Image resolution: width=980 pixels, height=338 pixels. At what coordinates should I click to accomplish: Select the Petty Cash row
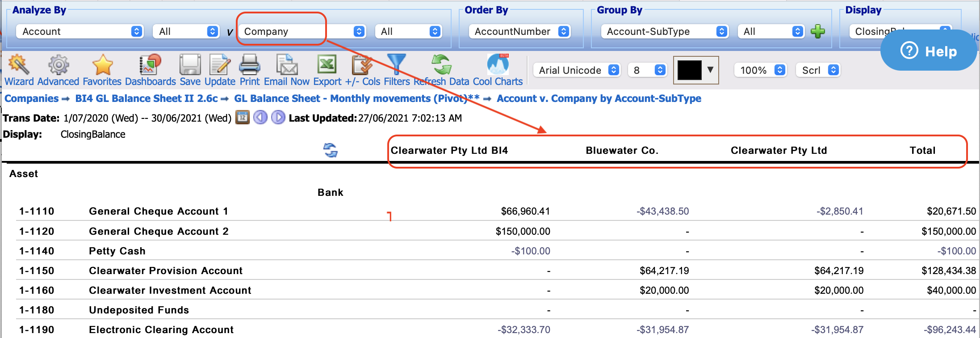[497, 251]
